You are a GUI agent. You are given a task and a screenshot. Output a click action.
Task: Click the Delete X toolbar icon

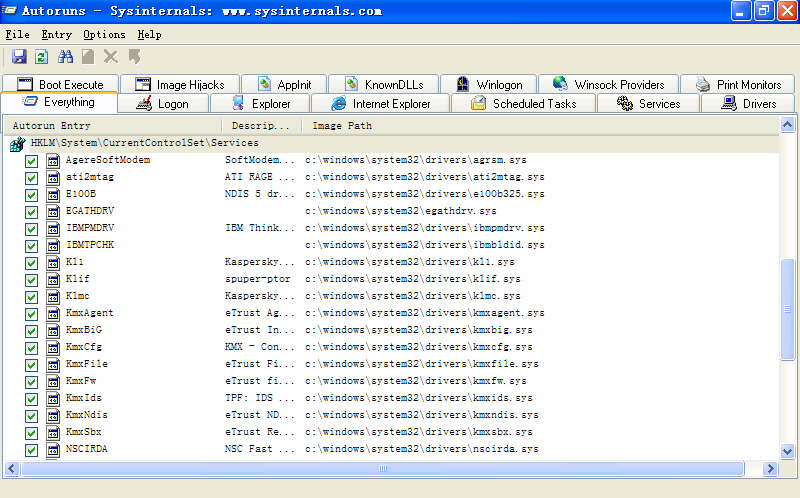click(x=111, y=57)
